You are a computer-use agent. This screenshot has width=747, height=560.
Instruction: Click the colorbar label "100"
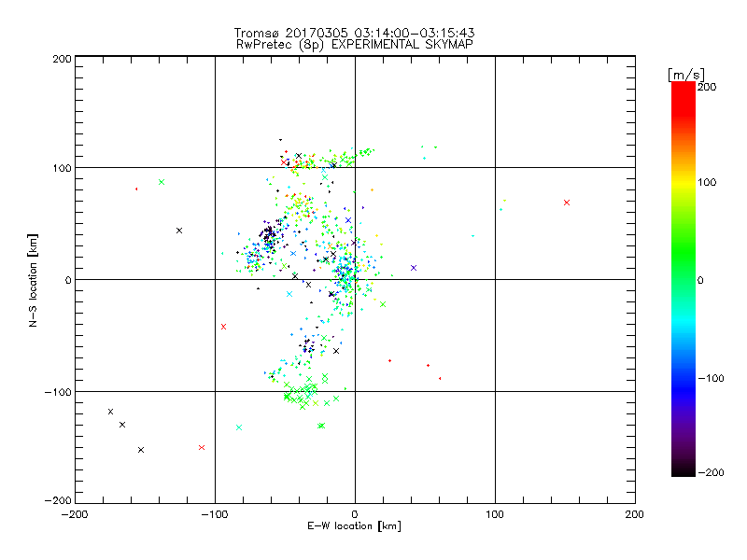click(707, 182)
